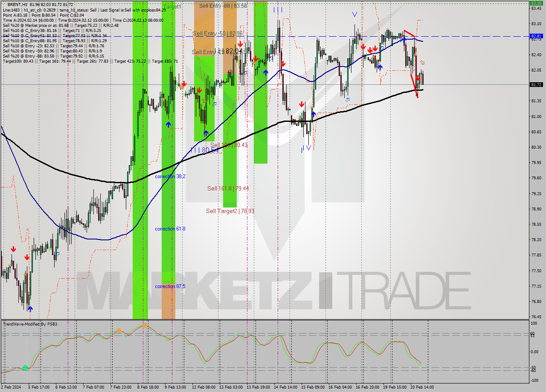The height and width of the screenshot is (392, 546).
Task: Click the 79.60 price axis value
Action: point(536,178)
